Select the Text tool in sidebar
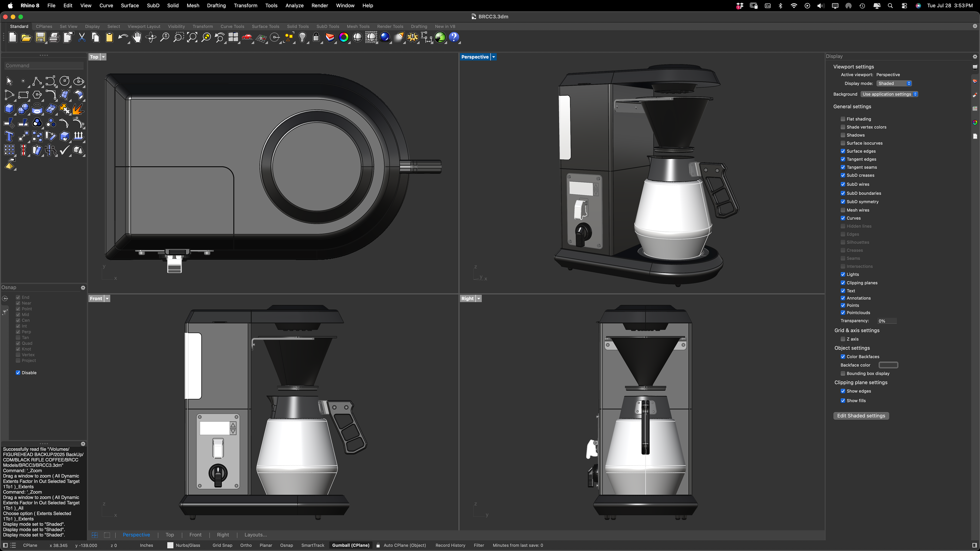Image resolution: width=980 pixels, height=551 pixels. [9, 136]
